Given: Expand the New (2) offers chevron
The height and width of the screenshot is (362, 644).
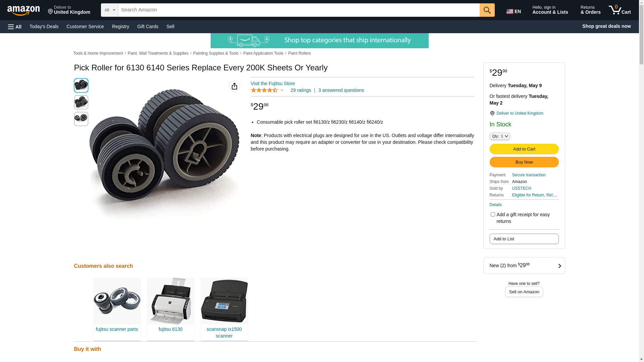Looking at the screenshot, I should (x=559, y=266).
